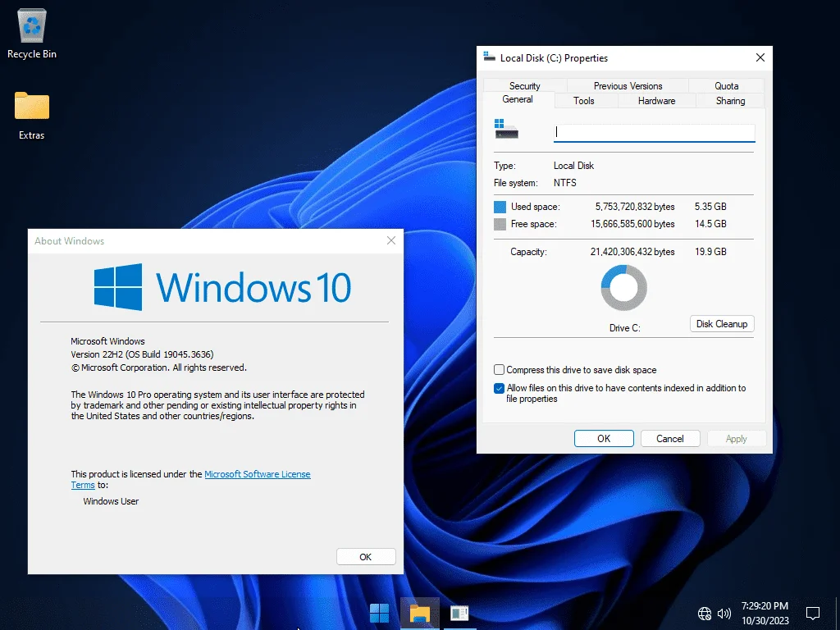This screenshot has height=630, width=840.
Task: Click the 'NTFS' file system value
Action: (565, 183)
